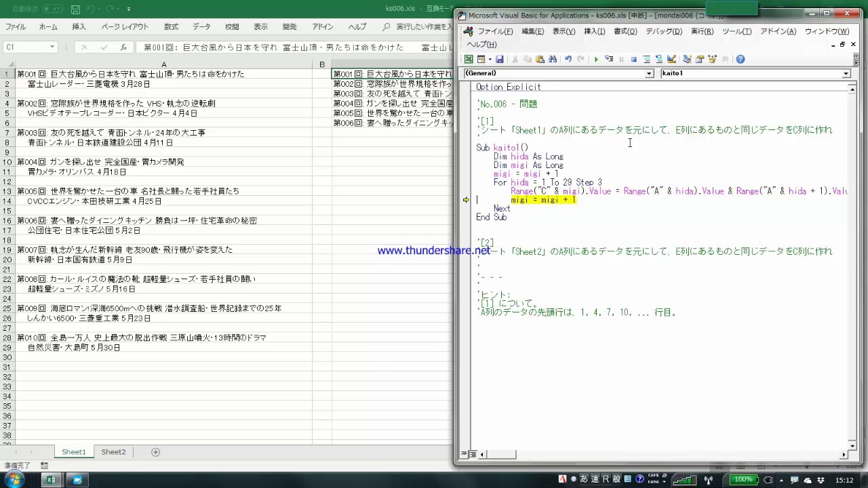
Task: Click the code window horizontal scrollbar thumb
Action: click(x=502, y=454)
